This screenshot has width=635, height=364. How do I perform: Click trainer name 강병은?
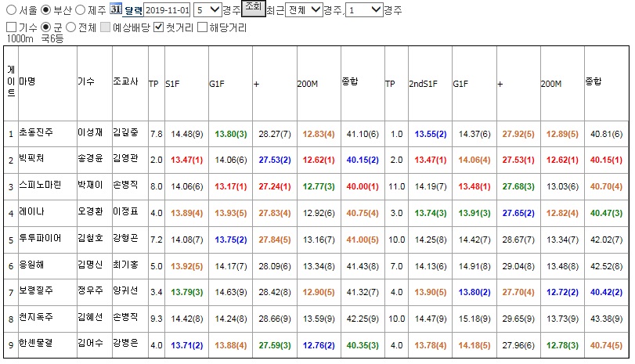[x=125, y=343]
